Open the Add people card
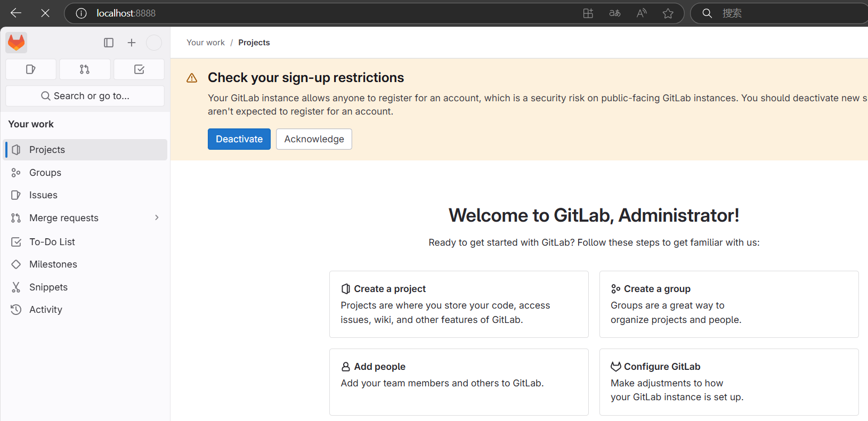The width and height of the screenshot is (868, 421). pyautogui.click(x=459, y=382)
